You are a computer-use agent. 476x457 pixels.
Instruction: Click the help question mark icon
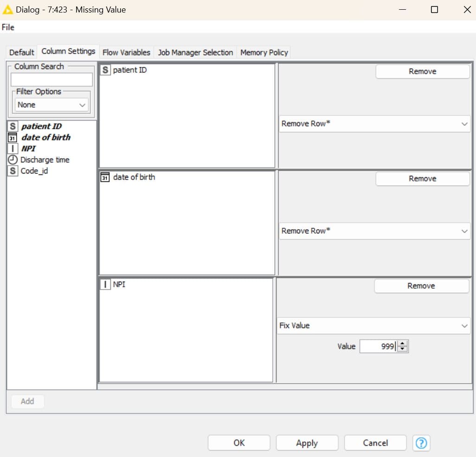click(421, 443)
